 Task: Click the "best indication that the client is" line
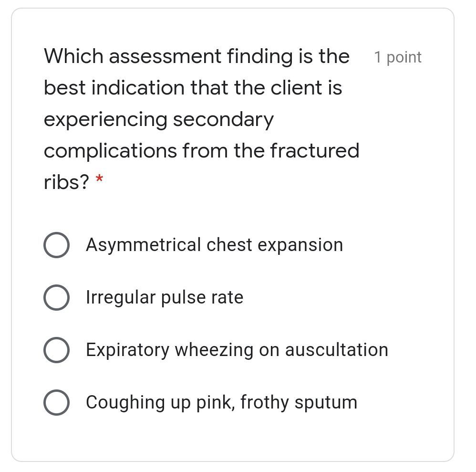pyautogui.click(x=193, y=88)
